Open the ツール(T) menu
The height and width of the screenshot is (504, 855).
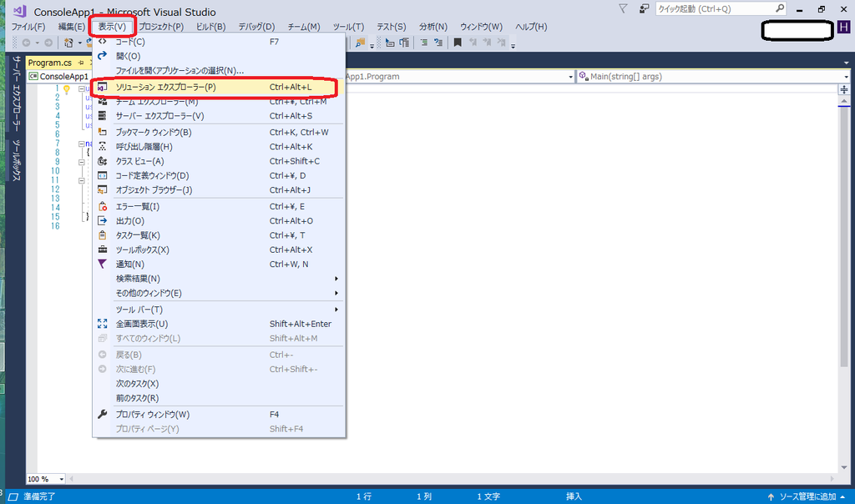pyautogui.click(x=348, y=27)
